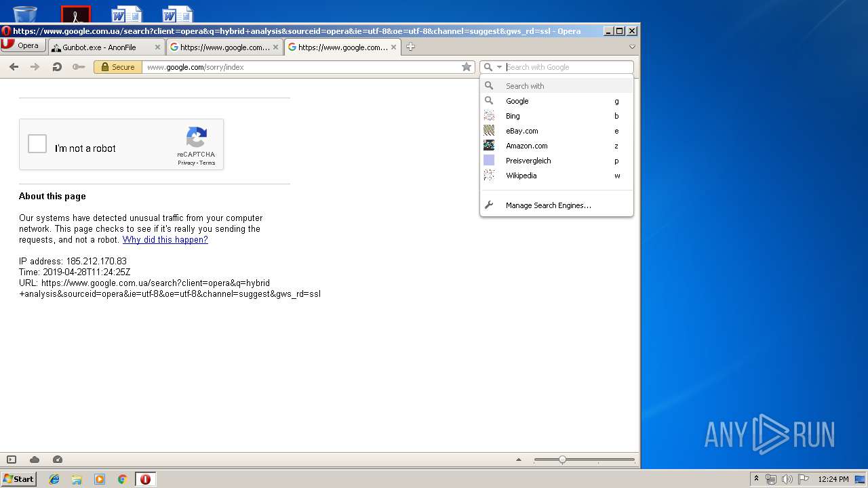Open Action Center flag icon
The height and width of the screenshot is (488, 868).
803,479
